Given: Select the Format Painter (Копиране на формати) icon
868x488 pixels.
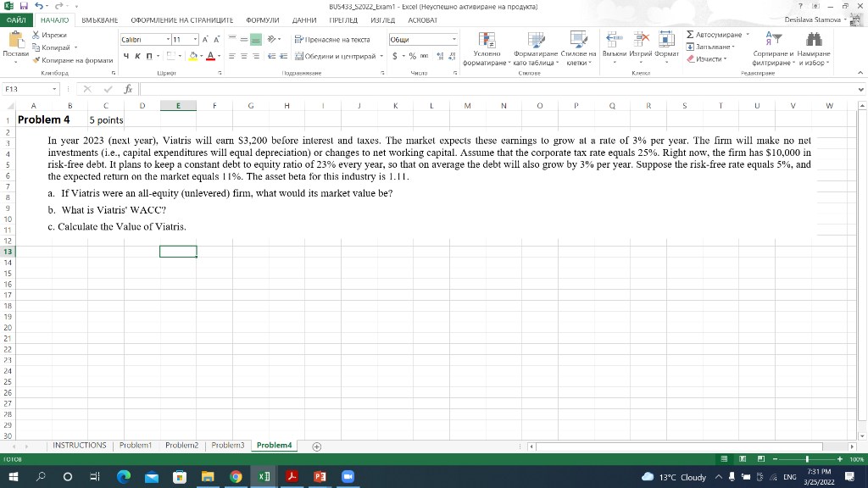Looking at the screenshot, I should 37,59.
